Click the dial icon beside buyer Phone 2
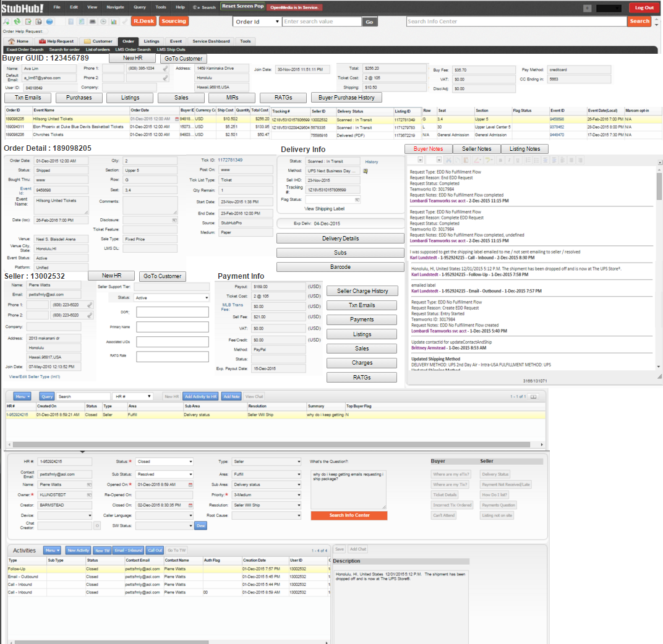The height and width of the screenshot is (644, 663). coord(165,78)
